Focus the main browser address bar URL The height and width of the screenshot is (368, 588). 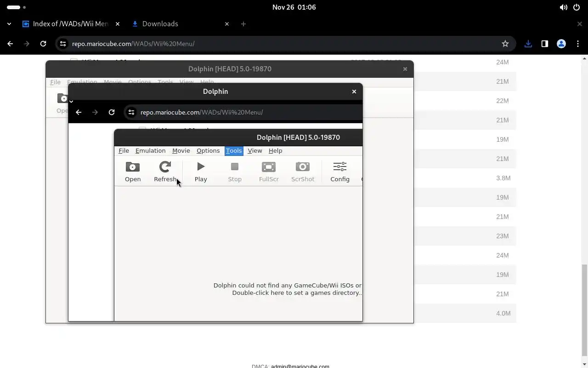click(x=133, y=44)
